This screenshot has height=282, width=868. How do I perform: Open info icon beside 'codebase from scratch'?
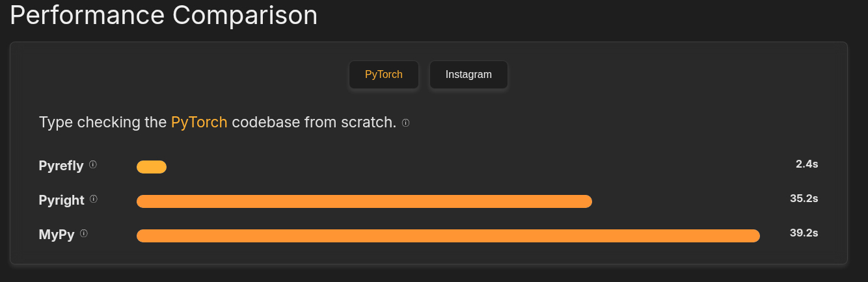pyautogui.click(x=405, y=123)
